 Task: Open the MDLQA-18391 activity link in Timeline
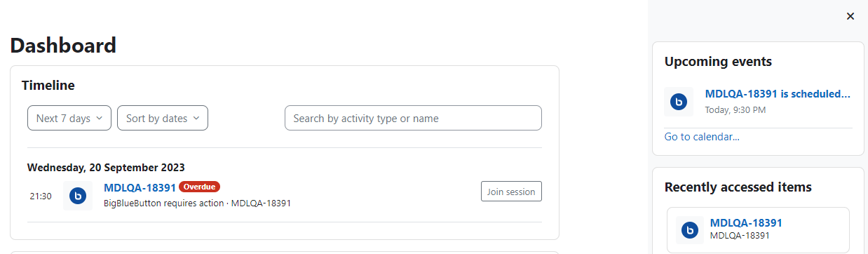[x=140, y=187]
